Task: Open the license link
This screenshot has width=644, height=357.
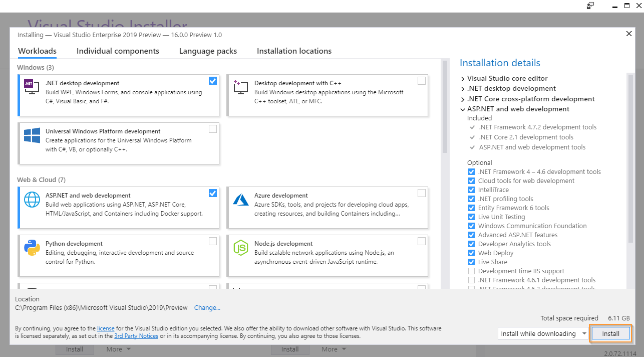Action: pyautogui.click(x=106, y=328)
